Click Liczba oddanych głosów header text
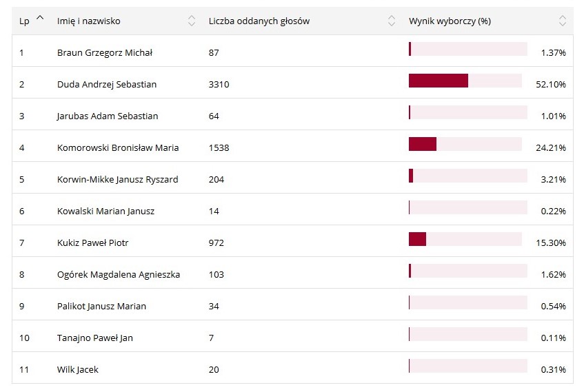Viewport: 584px width, 392px height. [x=259, y=21]
